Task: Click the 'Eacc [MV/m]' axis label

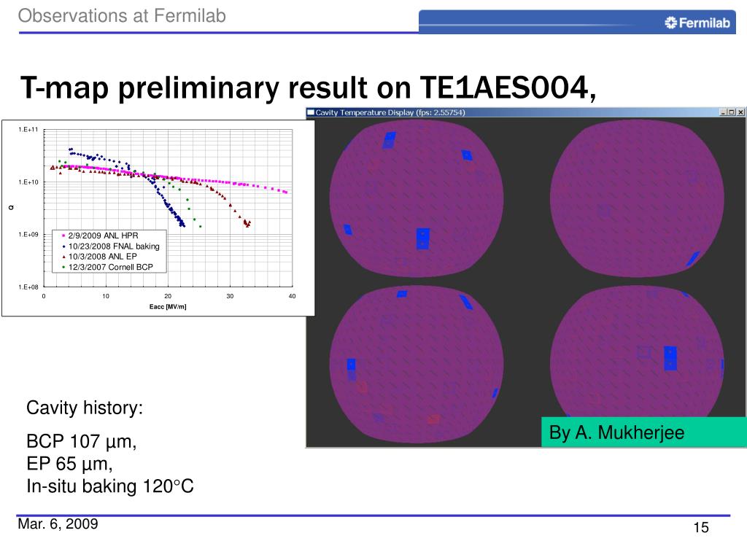Action: [x=168, y=307]
